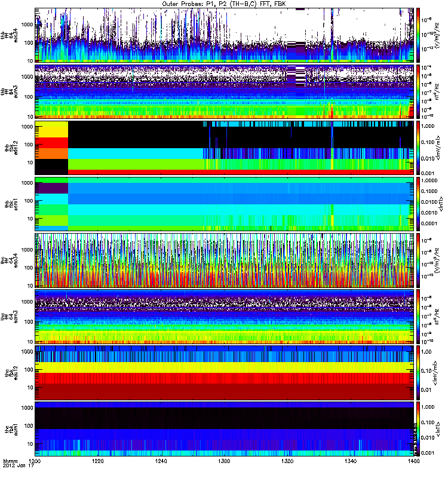
Task: Click the plot title 'Outer Probes: P1, P2'
Action: (x=224, y=4)
